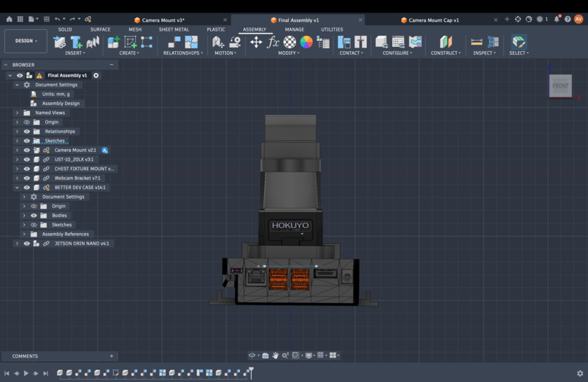This screenshot has height=382, width=588.
Task: Expand the Assembly References folder
Action: pos(24,234)
